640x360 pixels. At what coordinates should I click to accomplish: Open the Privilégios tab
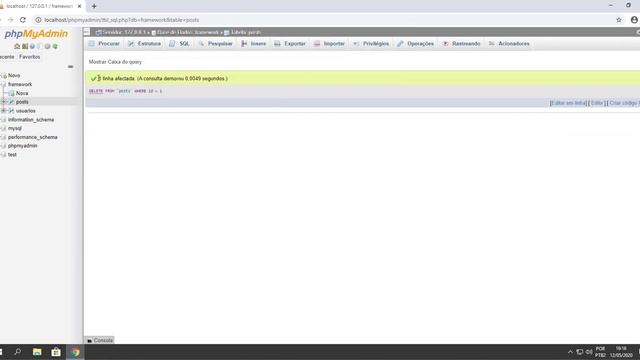[x=371, y=44]
